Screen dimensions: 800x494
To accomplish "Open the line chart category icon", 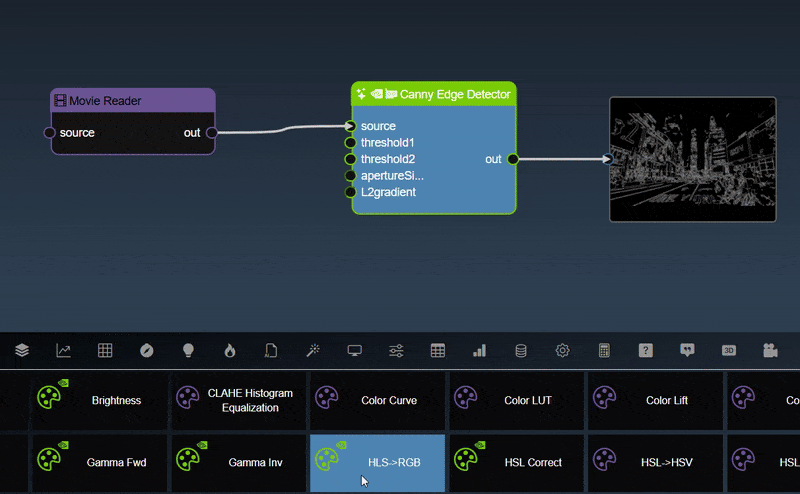I will 63,351.
